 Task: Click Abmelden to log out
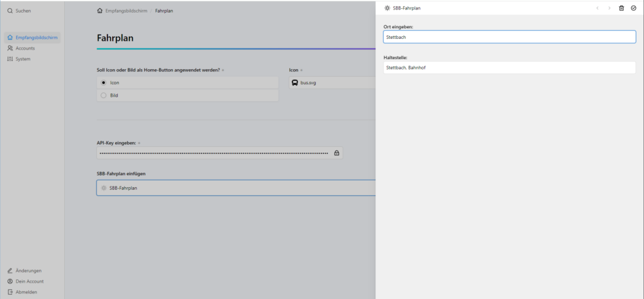coord(22,292)
